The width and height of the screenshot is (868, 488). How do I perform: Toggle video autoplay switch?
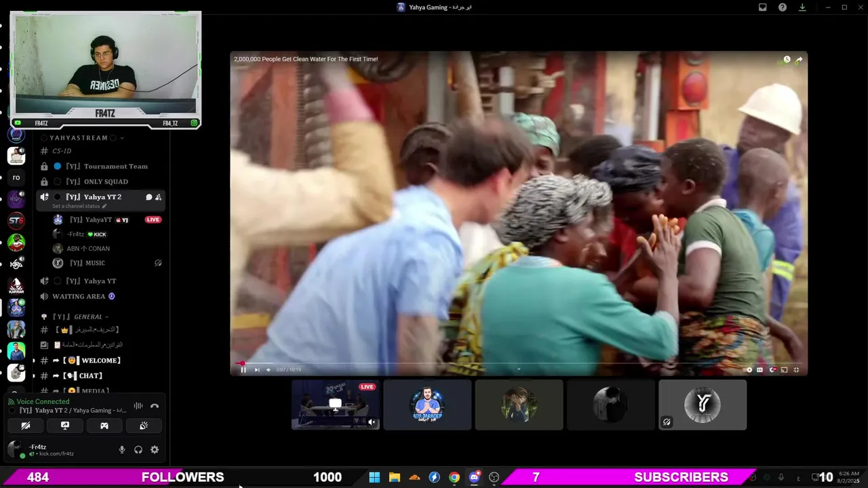749,369
